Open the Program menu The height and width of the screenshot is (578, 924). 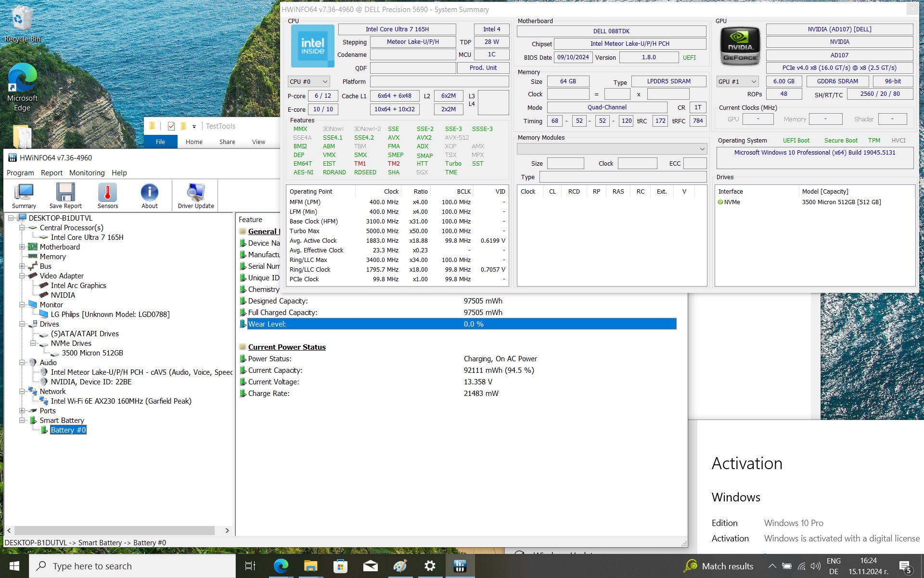(20, 173)
